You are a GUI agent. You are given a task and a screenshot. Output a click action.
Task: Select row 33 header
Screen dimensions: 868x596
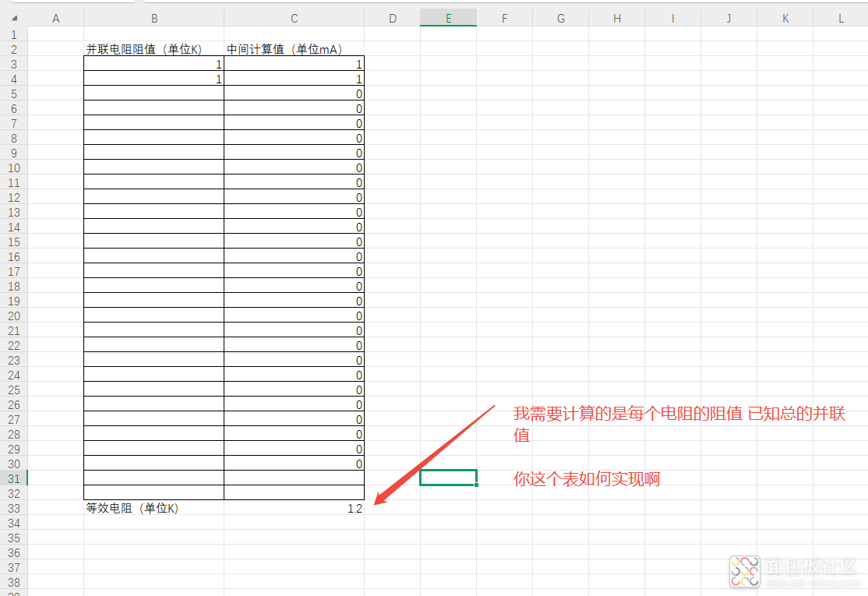coord(14,508)
